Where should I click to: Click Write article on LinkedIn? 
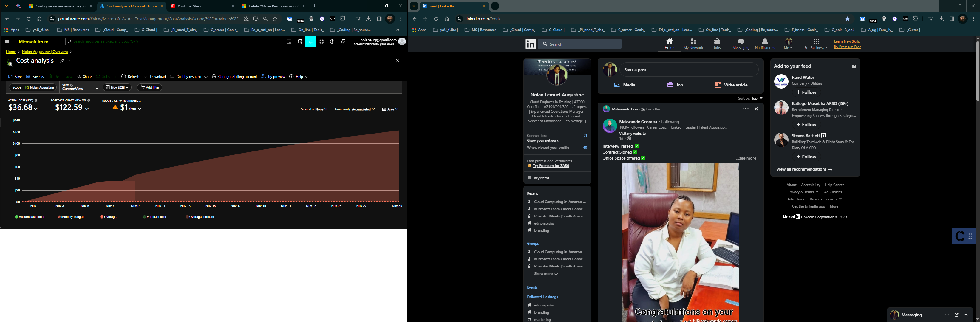tap(731, 85)
